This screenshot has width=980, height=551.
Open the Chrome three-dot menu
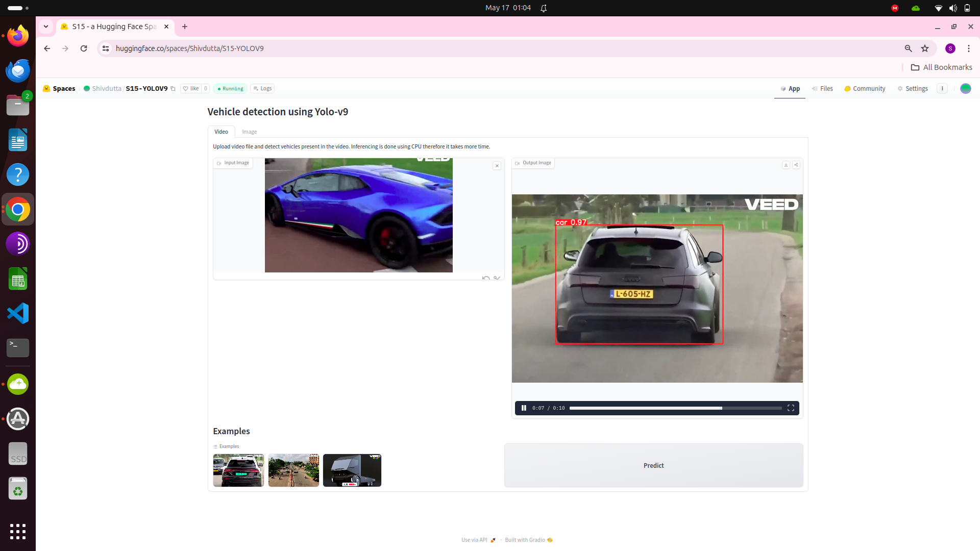pos(968,48)
